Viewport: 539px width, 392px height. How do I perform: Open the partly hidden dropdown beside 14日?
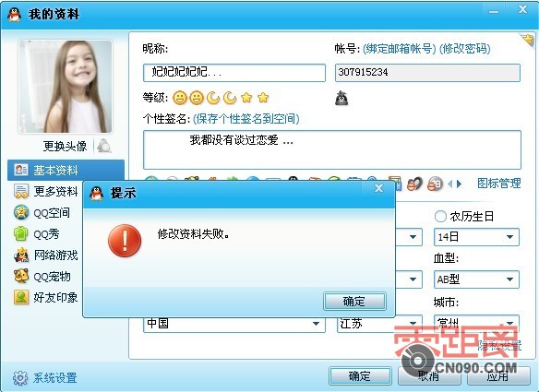(409, 237)
